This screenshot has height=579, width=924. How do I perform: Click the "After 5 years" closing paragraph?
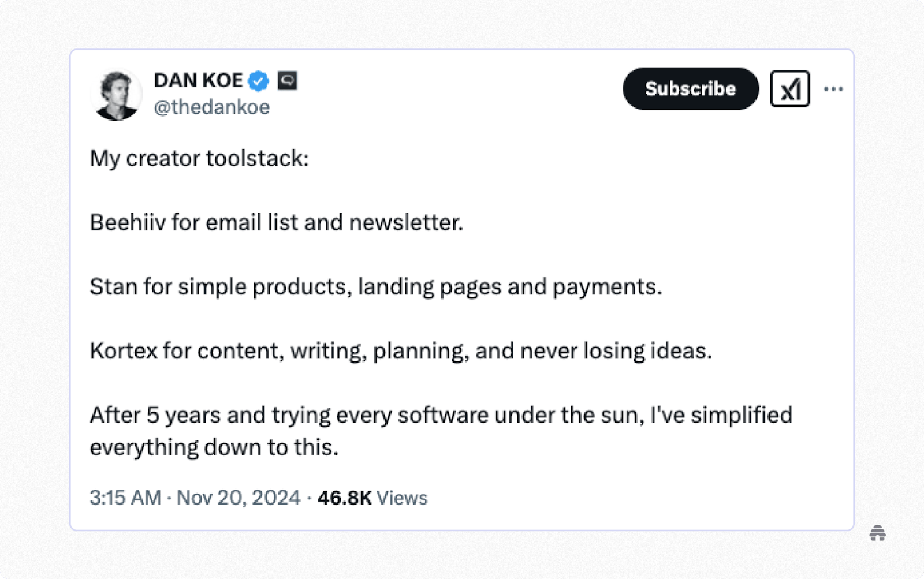click(441, 431)
